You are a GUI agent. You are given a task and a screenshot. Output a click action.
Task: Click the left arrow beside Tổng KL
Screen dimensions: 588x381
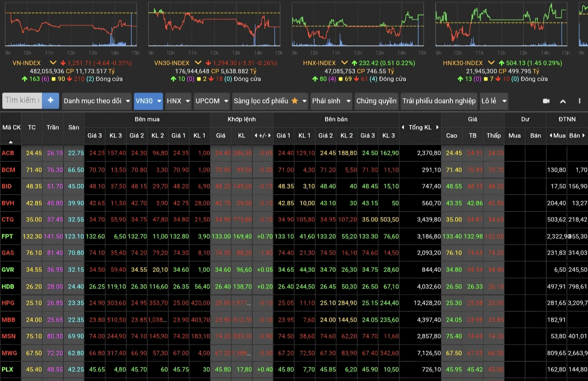coord(403,127)
